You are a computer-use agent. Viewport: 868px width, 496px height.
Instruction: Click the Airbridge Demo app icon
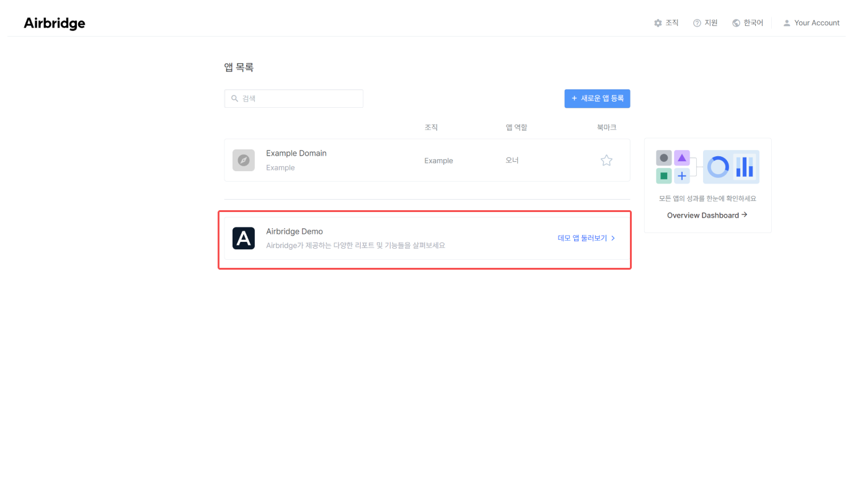(x=244, y=238)
